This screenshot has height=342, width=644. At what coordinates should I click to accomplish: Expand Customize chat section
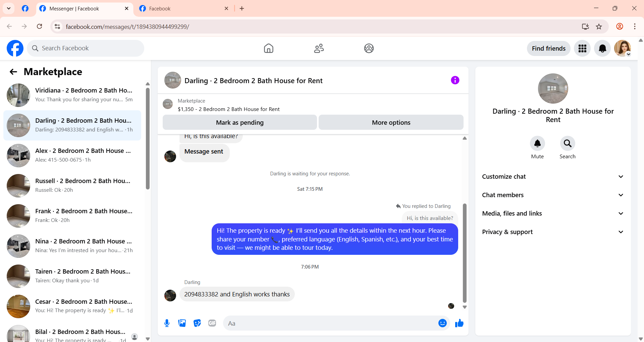click(553, 177)
